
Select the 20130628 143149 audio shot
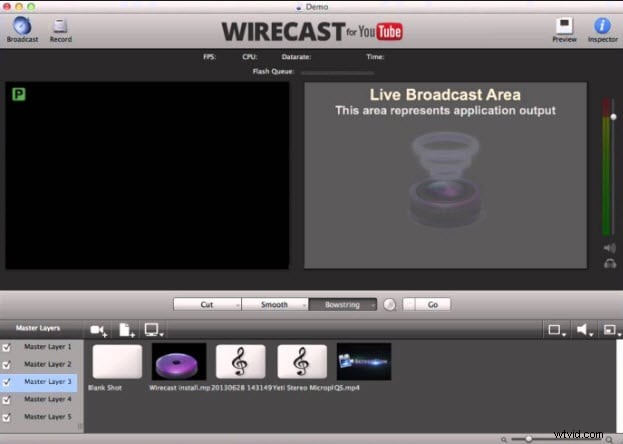pos(240,361)
